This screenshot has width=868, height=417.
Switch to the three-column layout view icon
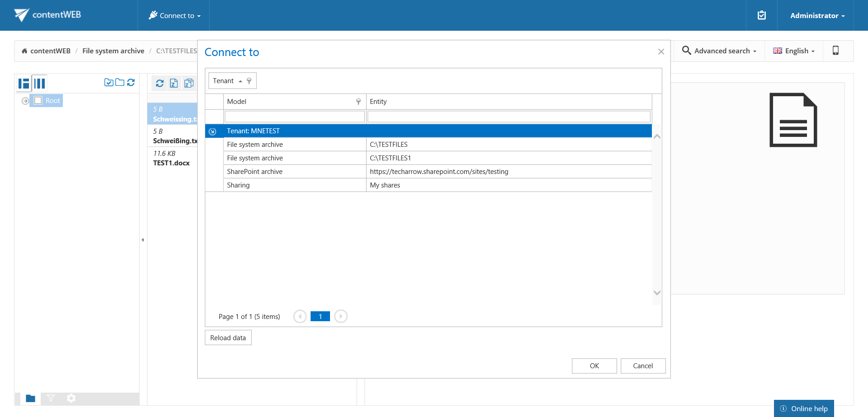[x=40, y=83]
